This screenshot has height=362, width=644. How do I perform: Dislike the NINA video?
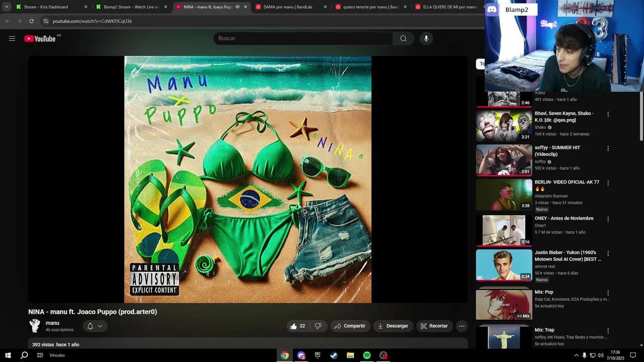pyautogui.click(x=318, y=326)
